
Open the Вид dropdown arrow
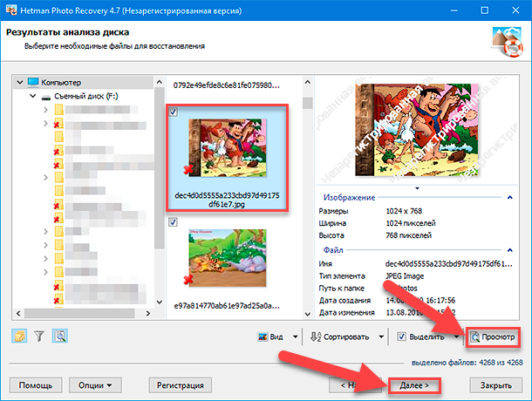[295, 336]
